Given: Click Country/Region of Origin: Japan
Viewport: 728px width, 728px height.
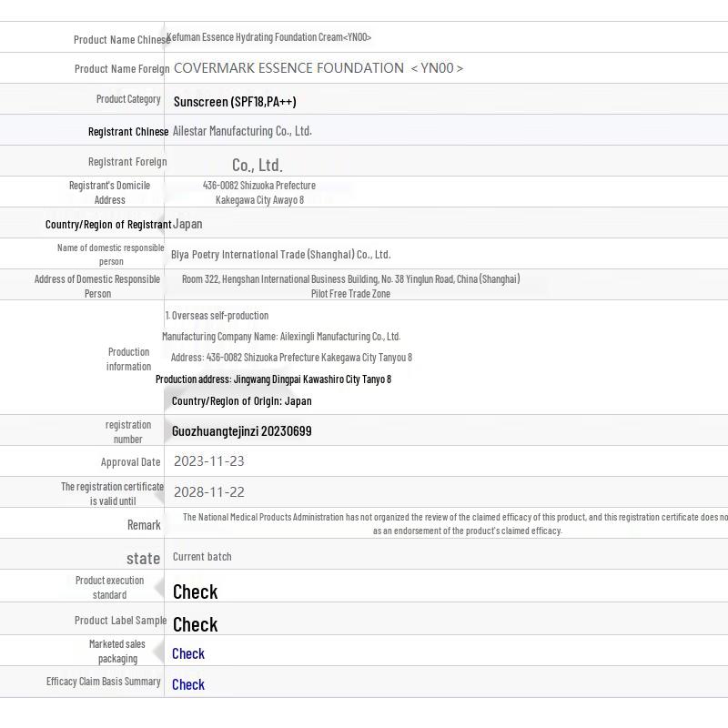Looking at the screenshot, I should pyautogui.click(x=241, y=401).
